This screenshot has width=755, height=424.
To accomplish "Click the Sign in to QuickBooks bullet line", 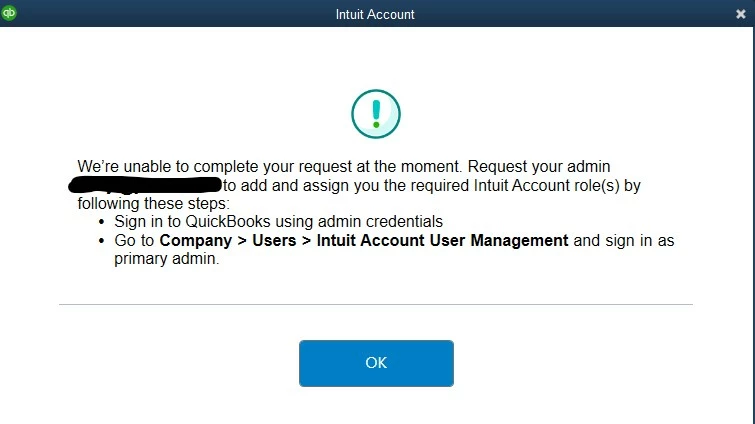I will 278,221.
